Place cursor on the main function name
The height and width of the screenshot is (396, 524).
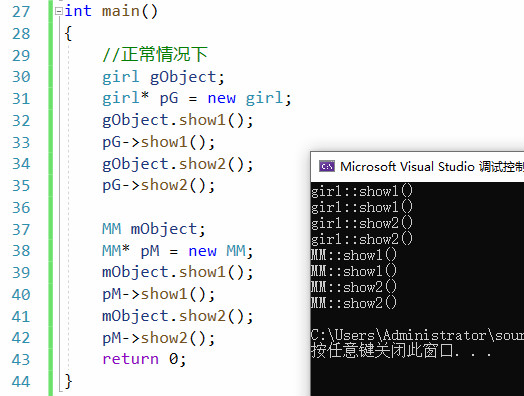point(120,11)
